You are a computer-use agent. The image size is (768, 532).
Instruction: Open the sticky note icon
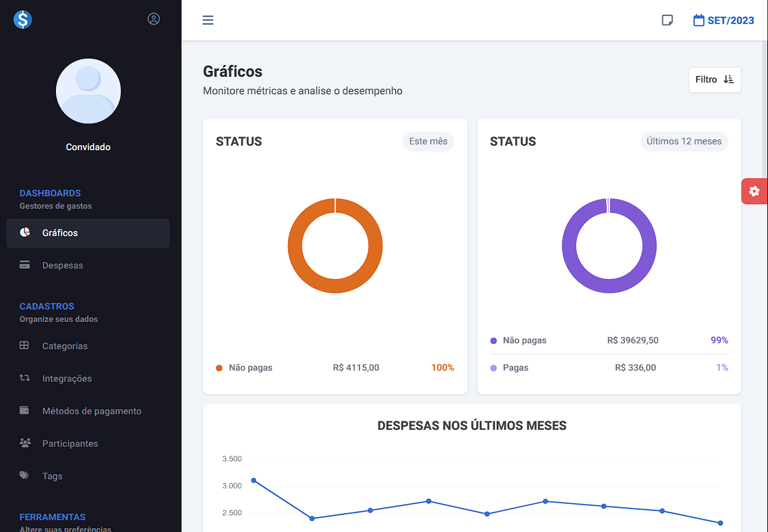(667, 20)
